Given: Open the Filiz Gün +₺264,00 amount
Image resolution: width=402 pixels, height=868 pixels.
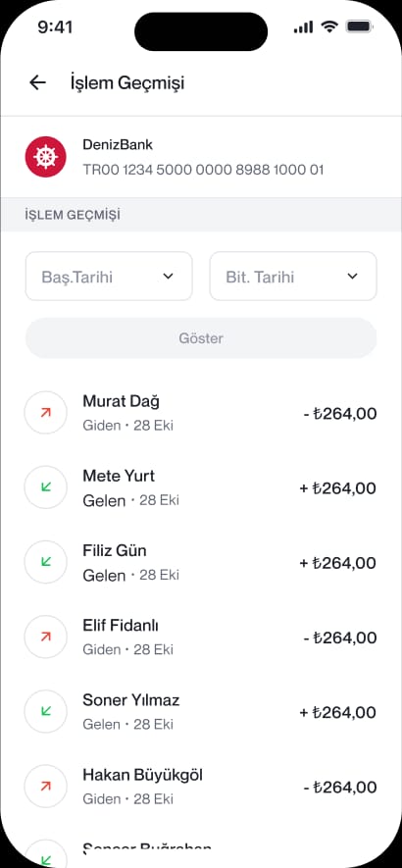Looking at the screenshot, I should [337, 563].
